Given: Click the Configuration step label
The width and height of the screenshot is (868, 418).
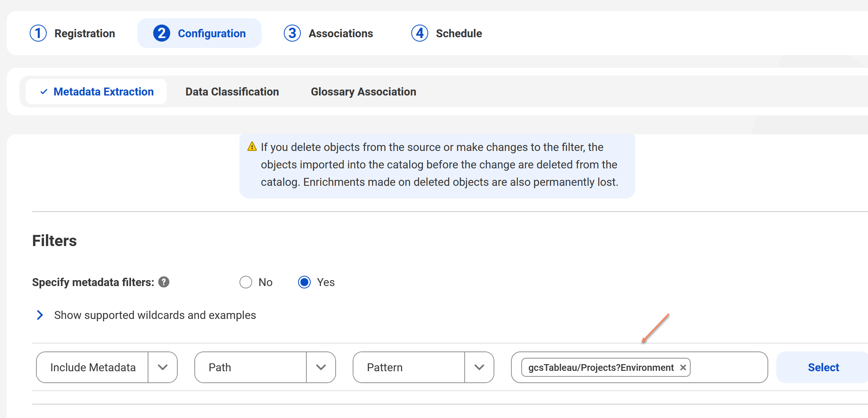Looking at the screenshot, I should point(212,33).
